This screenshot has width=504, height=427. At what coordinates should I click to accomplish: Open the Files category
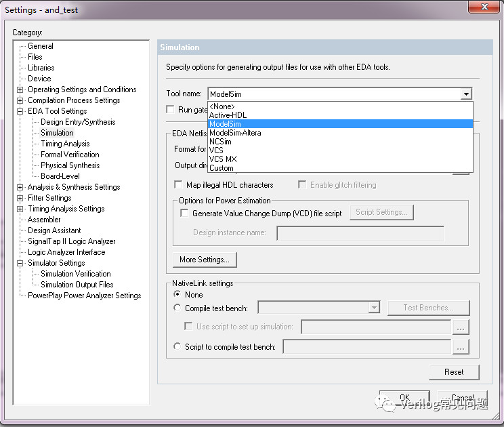pyautogui.click(x=35, y=57)
